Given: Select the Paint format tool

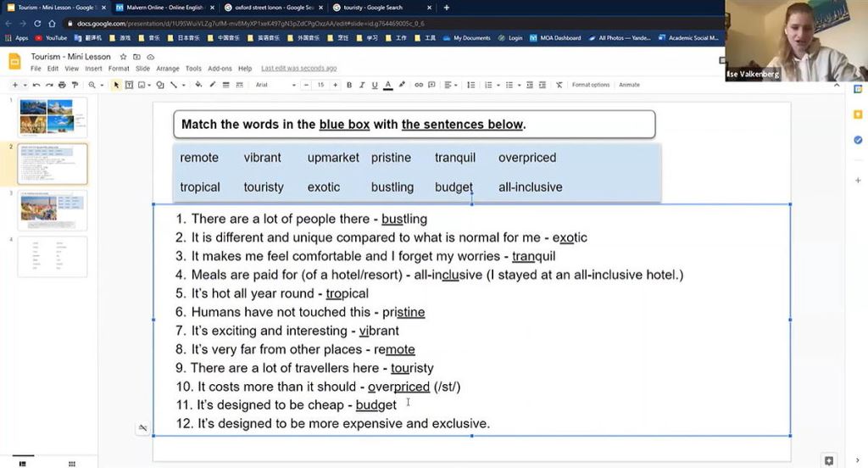Looking at the screenshot, I should (75, 85).
